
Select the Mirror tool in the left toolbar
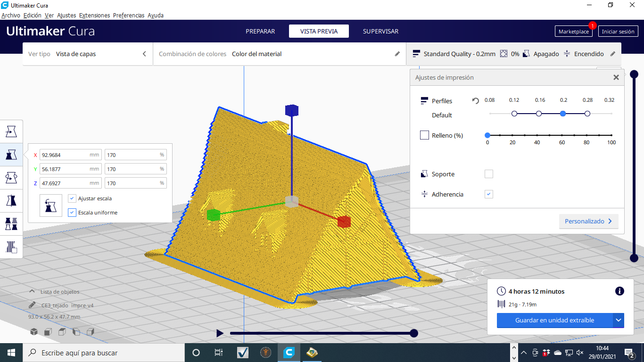[11, 201]
